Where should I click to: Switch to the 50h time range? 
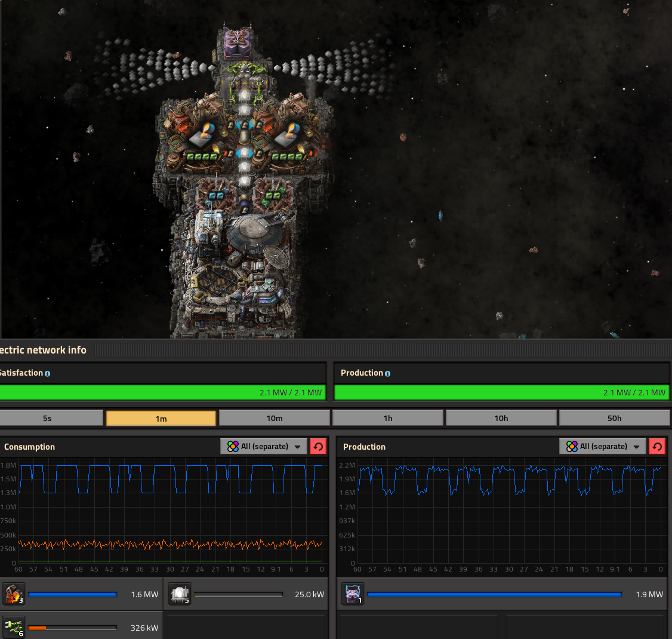pyautogui.click(x=614, y=418)
